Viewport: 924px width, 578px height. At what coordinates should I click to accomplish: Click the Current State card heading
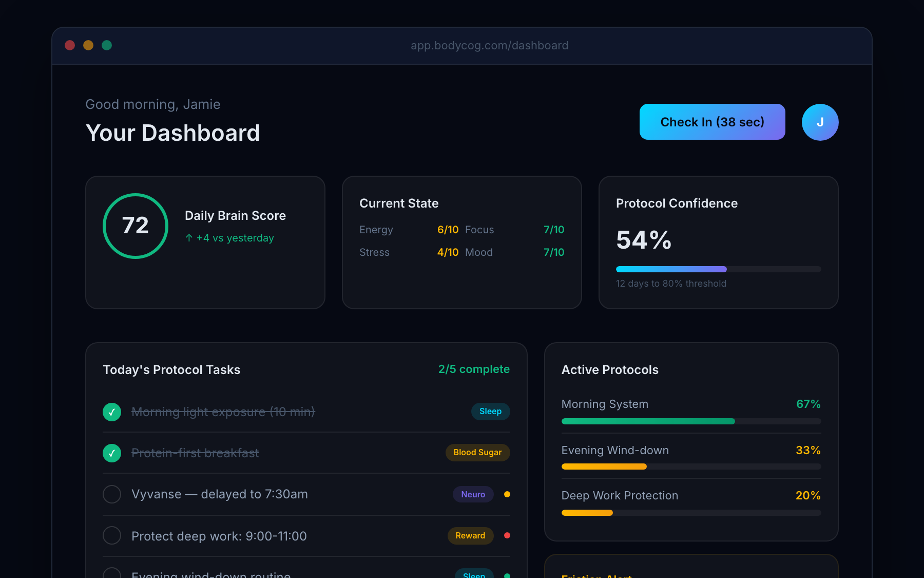(x=399, y=203)
